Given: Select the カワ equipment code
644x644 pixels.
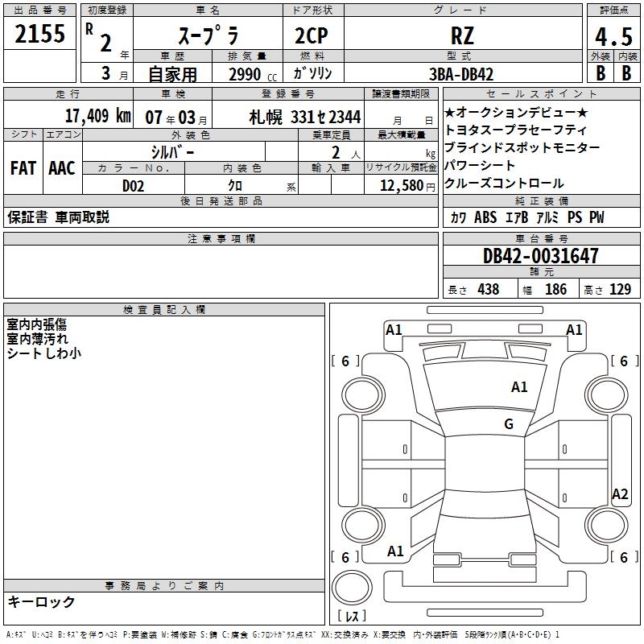Looking at the screenshot, I should pyautogui.click(x=458, y=217).
